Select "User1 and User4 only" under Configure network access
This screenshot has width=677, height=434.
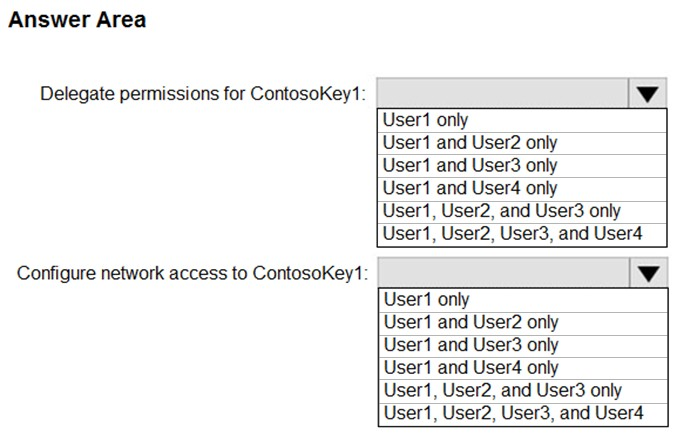coord(523,368)
